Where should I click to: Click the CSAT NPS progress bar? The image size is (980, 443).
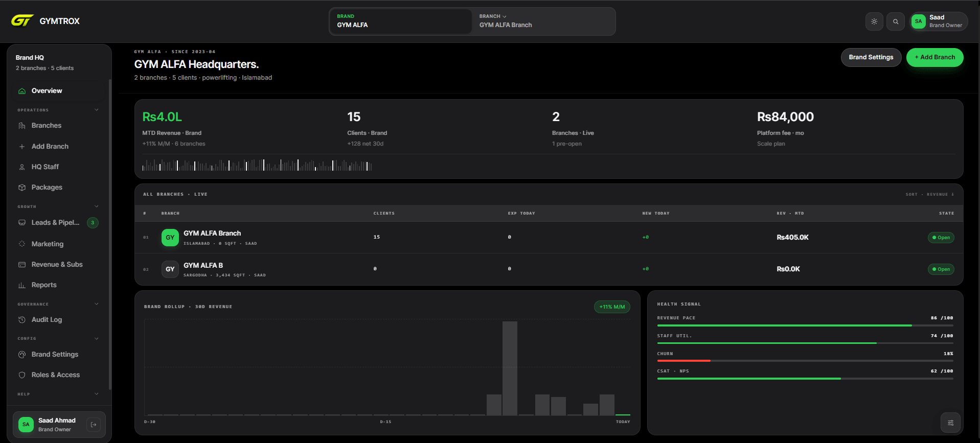point(805,379)
